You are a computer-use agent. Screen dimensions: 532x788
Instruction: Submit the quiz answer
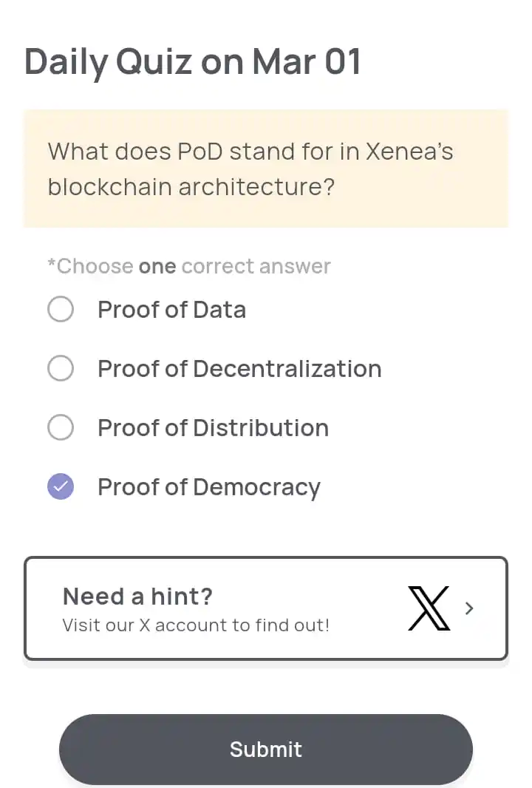266,750
